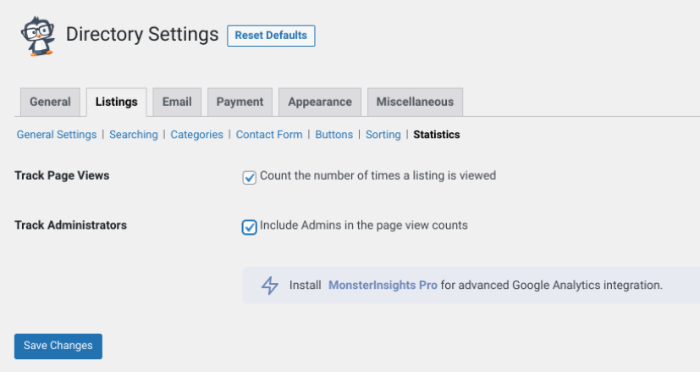700x372 pixels.
Task: Select the Listings tab
Action: click(116, 102)
